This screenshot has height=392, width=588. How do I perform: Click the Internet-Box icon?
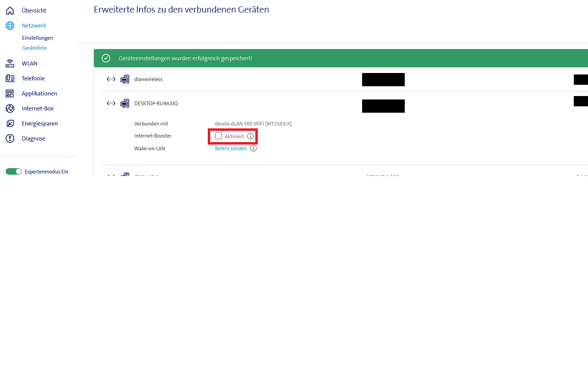(x=10, y=108)
